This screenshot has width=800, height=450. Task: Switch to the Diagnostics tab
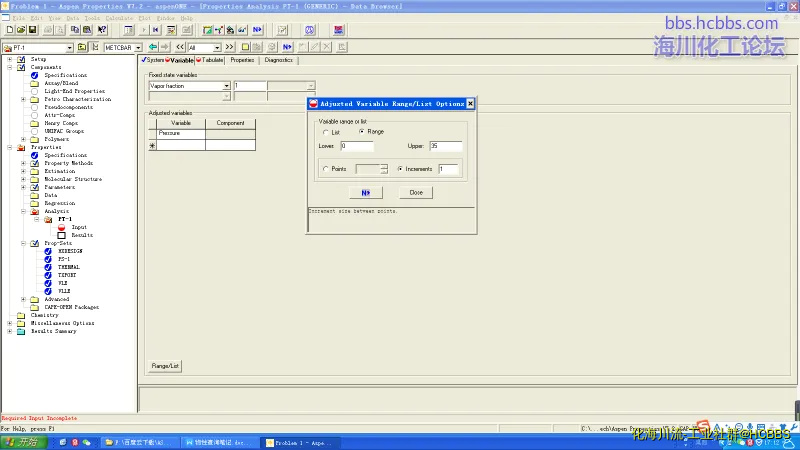(278, 60)
